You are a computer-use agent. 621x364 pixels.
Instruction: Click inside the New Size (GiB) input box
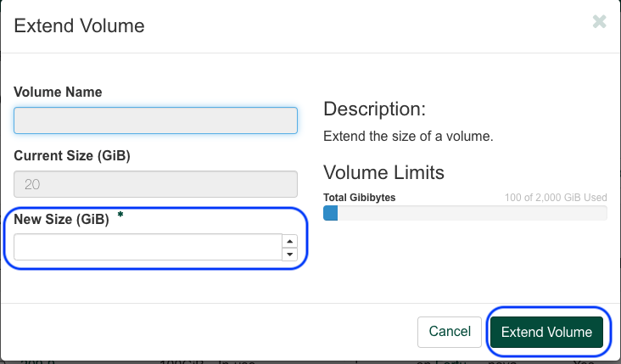point(148,247)
